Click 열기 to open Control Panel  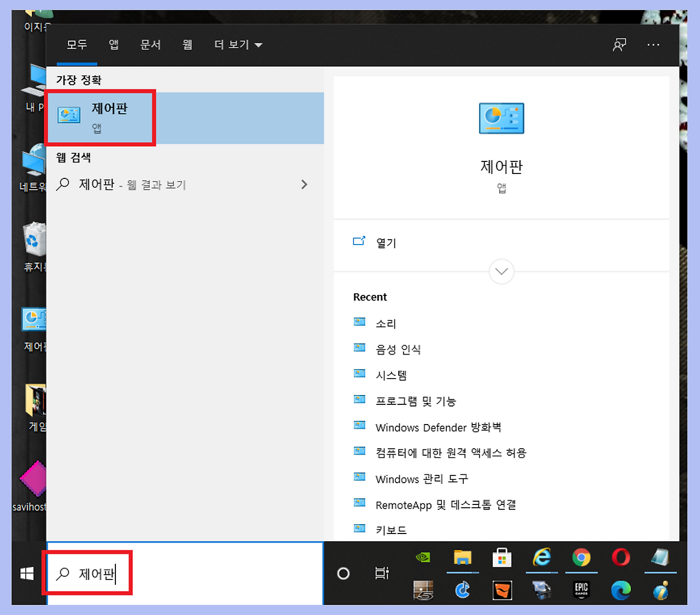386,243
